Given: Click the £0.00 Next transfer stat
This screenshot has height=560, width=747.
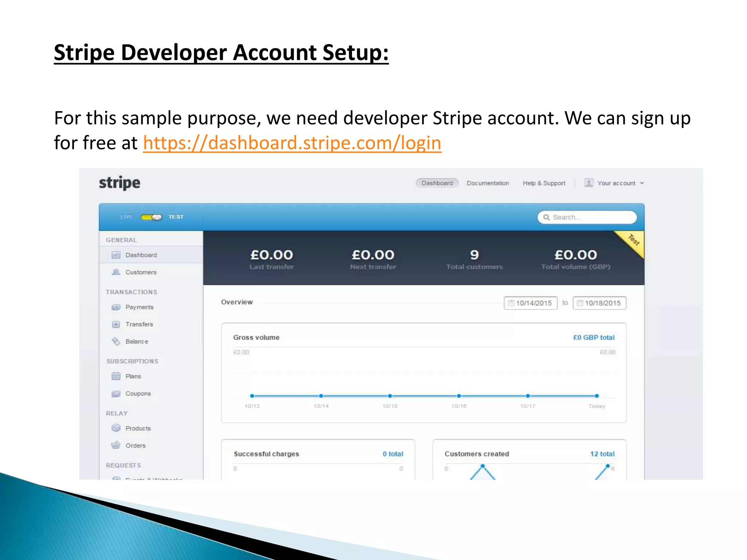Looking at the screenshot, I should [373, 259].
